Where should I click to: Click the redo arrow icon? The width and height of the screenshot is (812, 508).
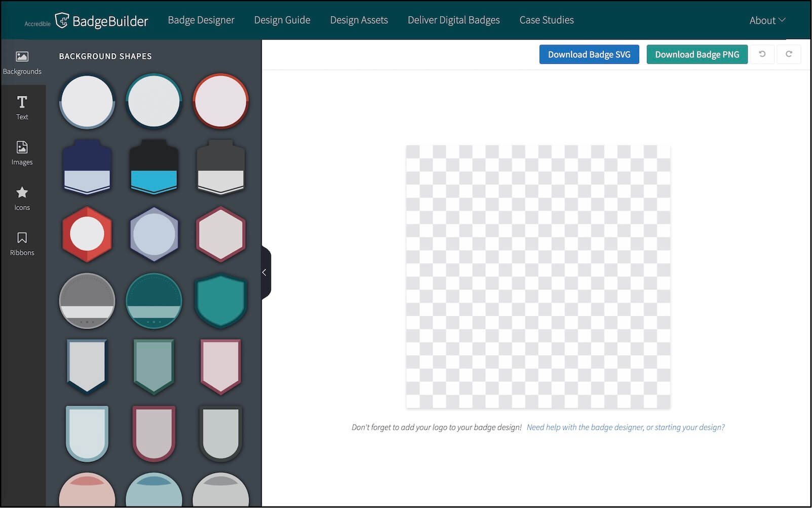[x=789, y=54]
